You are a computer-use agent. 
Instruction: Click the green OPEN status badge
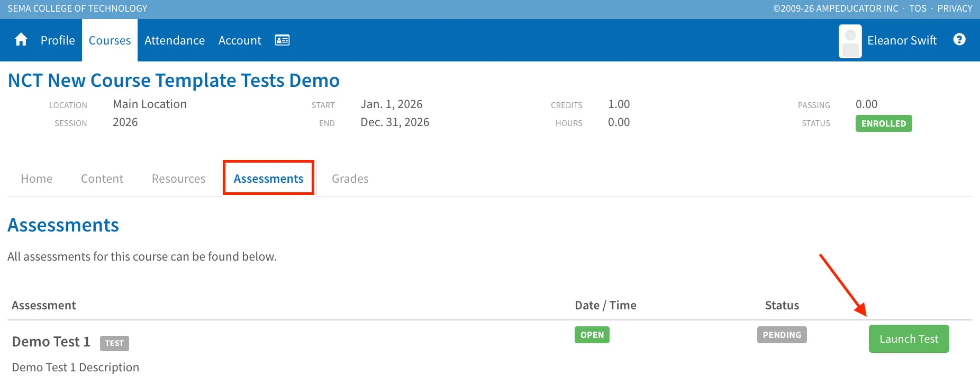pos(592,335)
